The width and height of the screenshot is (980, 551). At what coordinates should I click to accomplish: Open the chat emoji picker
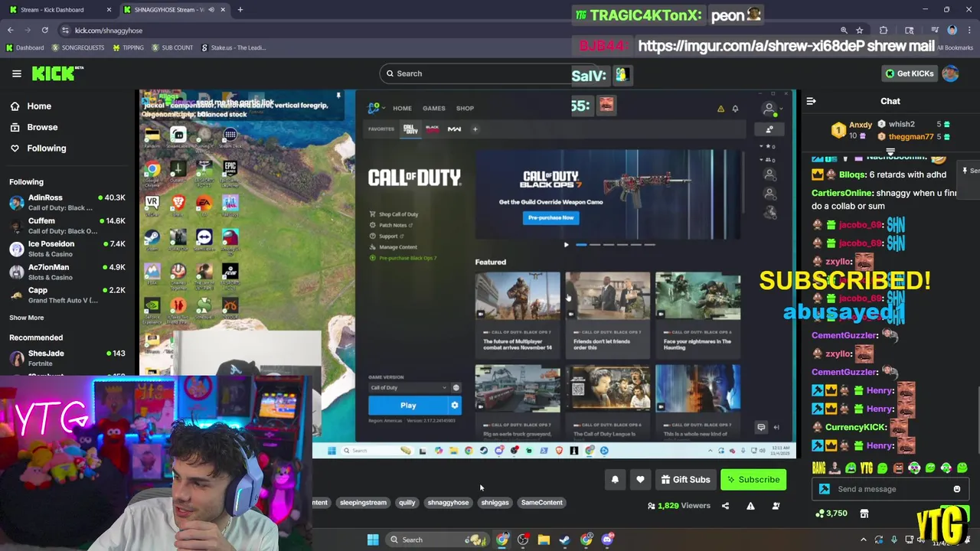(956, 489)
